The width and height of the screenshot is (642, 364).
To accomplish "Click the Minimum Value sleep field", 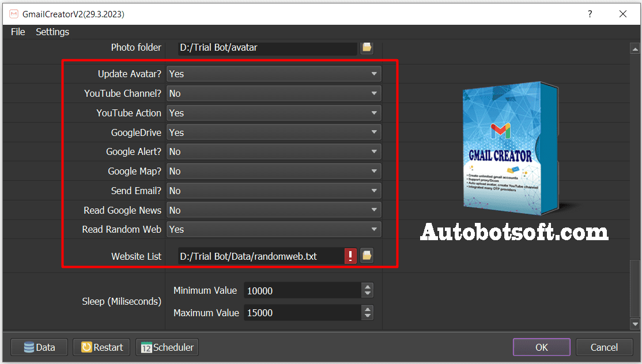I will point(303,291).
